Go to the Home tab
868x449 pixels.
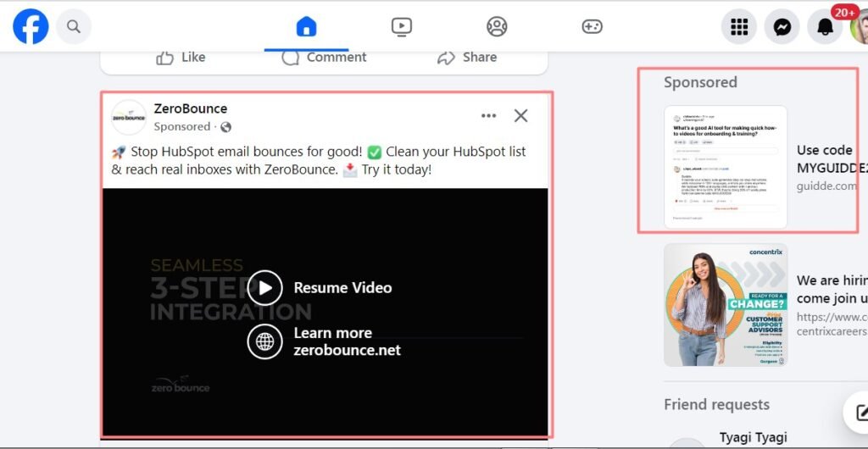pos(306,27)
